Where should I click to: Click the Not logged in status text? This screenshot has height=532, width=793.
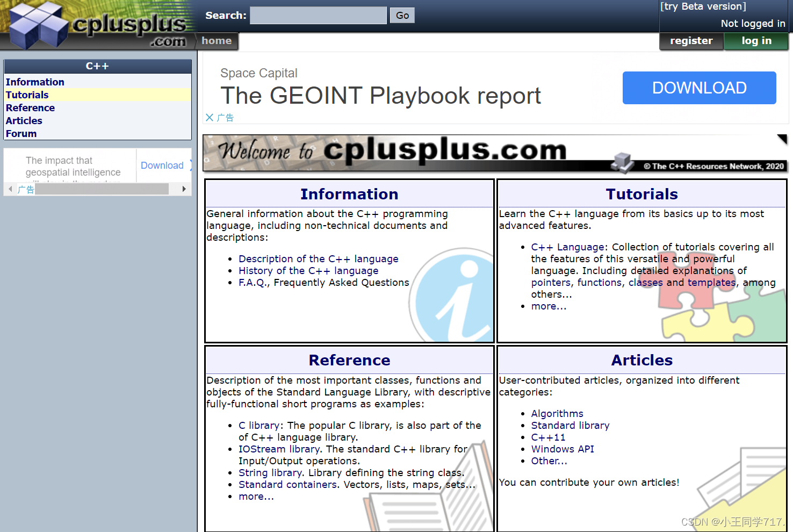753,23
